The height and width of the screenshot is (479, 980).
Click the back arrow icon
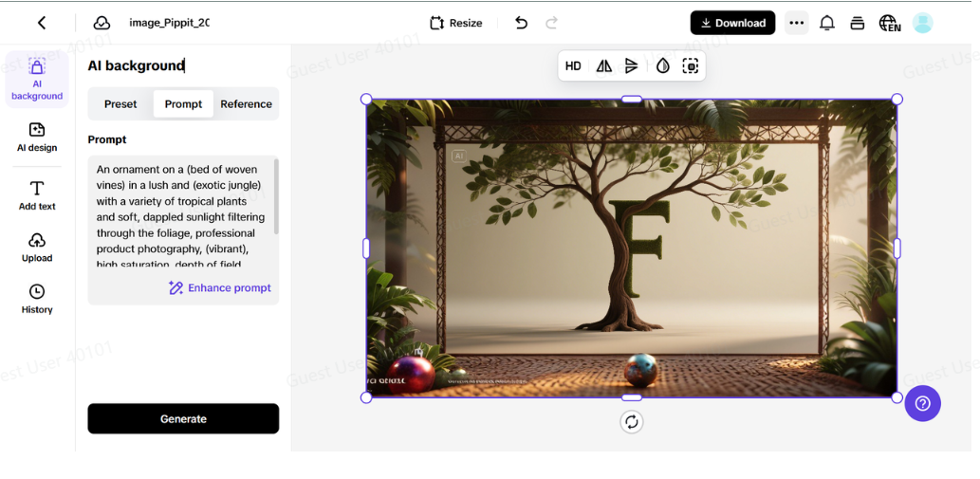click(x=42, y=23)
